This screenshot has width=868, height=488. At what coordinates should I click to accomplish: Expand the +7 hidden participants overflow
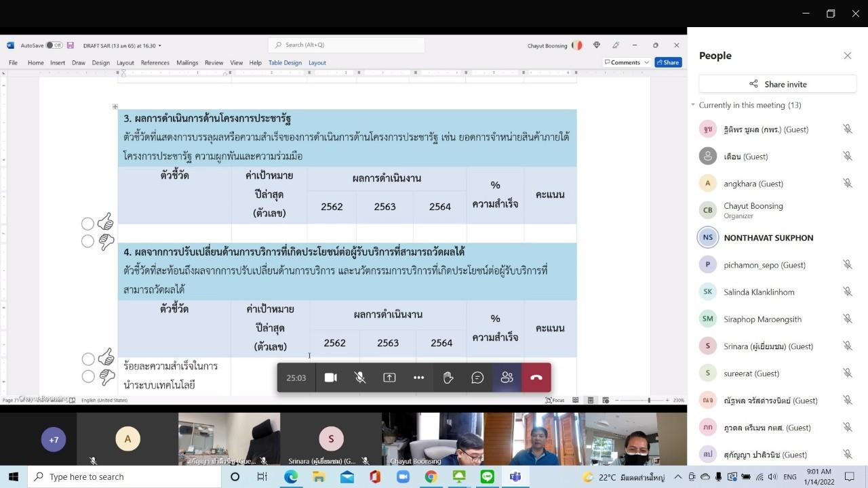(54, 439)
